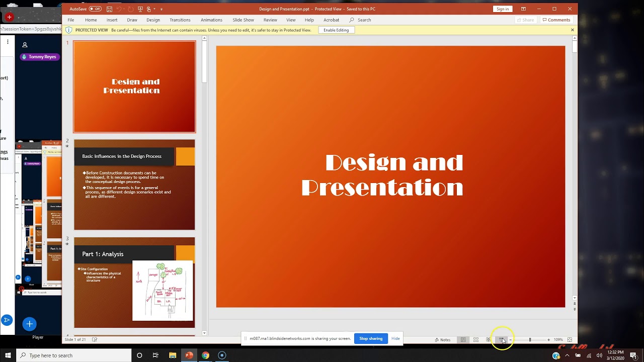This screenshot has height=362, width=644.
Task: Open the View tab
Action: [291, 20]
